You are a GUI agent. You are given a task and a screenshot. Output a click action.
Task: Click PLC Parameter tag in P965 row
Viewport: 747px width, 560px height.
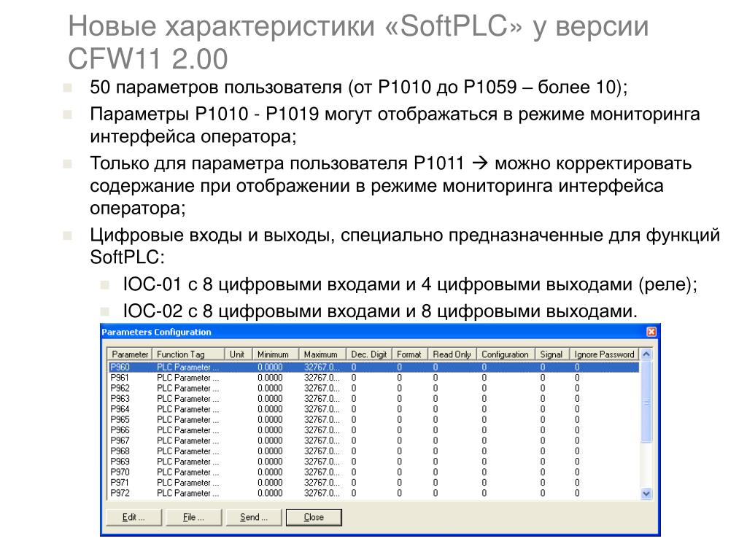click(187, 419)
